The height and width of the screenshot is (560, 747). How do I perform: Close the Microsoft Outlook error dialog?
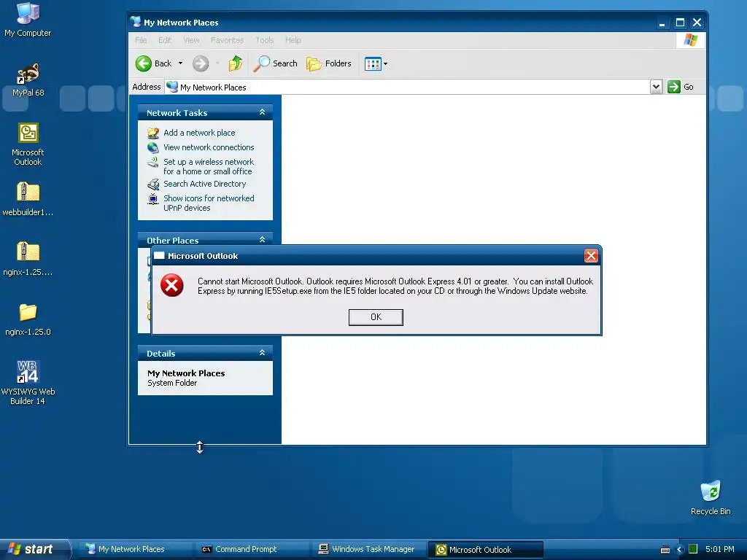tap(591, 256)
